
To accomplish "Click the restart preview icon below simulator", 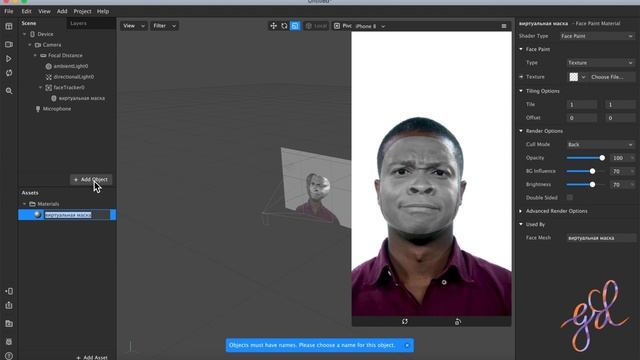I will tap(404, 322).
